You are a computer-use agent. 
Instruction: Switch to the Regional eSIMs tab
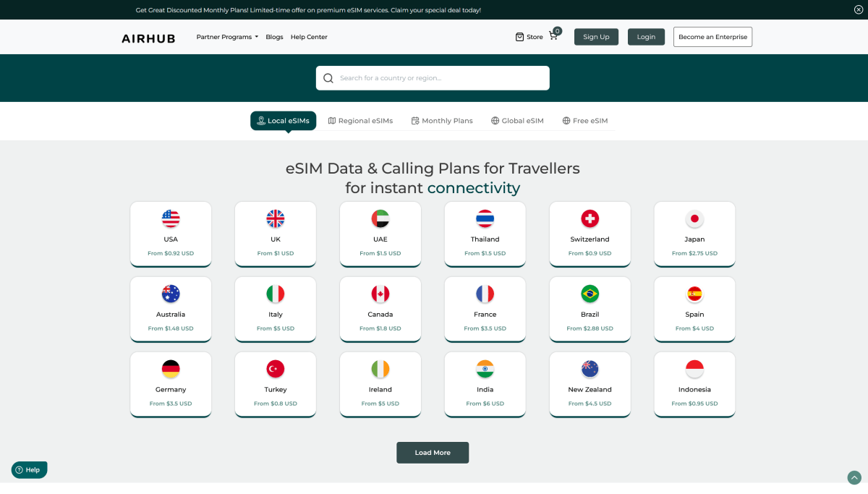[x=360, y=121]
